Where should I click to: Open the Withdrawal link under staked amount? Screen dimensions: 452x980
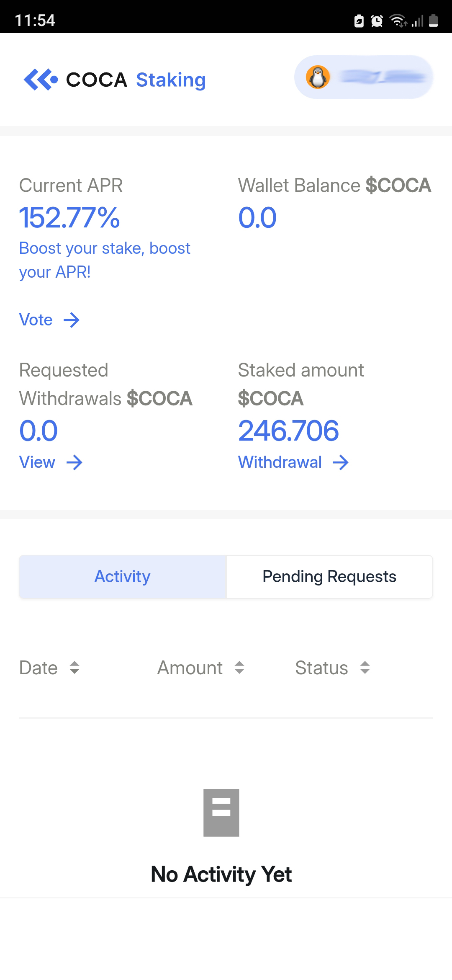(x=280, y=463)
